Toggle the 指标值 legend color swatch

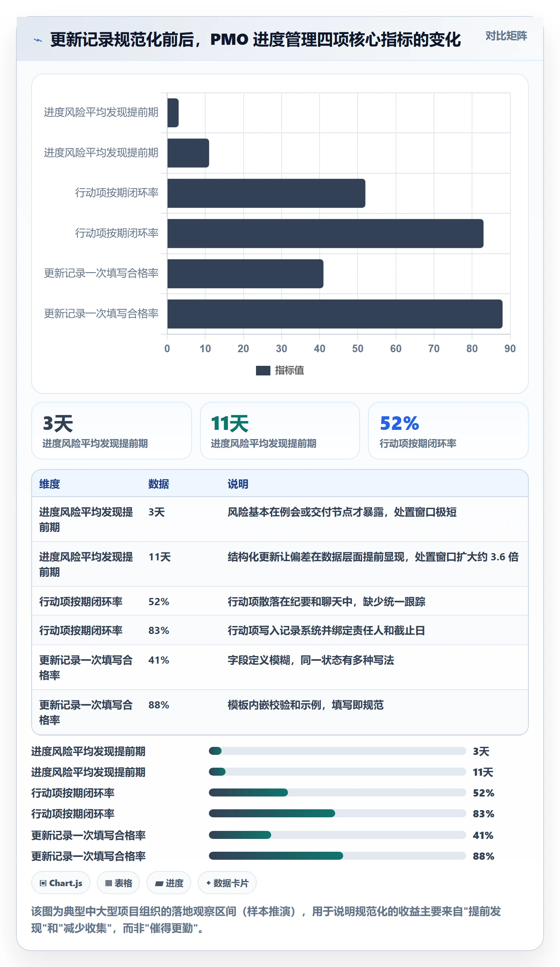[263, 371]
